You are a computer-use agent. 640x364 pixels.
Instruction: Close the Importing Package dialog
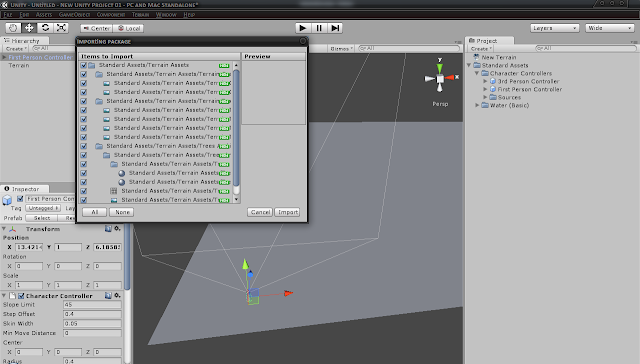[303, 41]
